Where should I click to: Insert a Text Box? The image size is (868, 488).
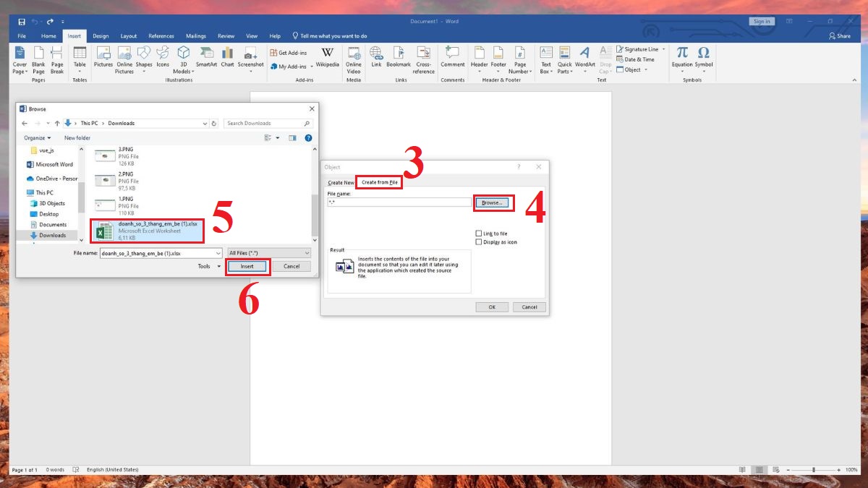(546, 60)
